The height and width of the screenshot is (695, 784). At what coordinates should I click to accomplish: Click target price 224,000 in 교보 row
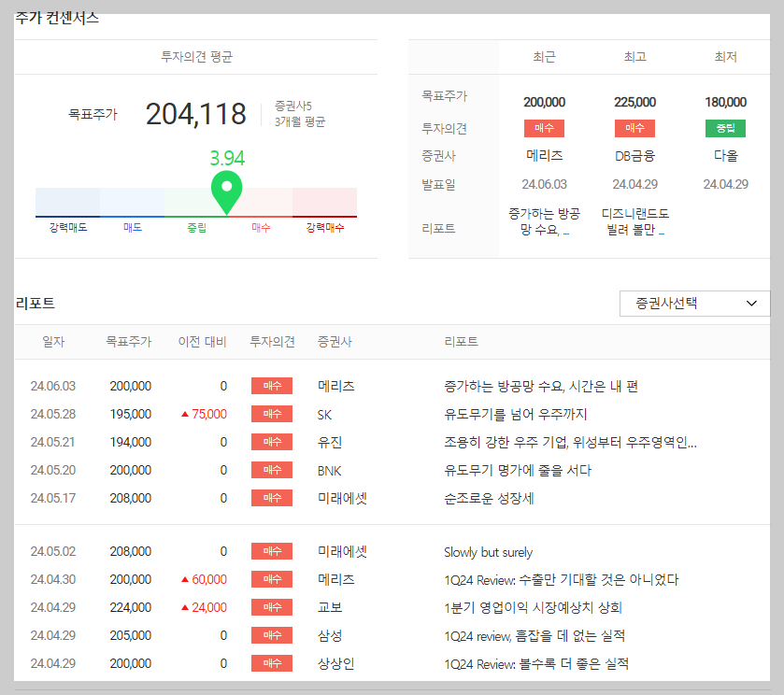point(131,607)
